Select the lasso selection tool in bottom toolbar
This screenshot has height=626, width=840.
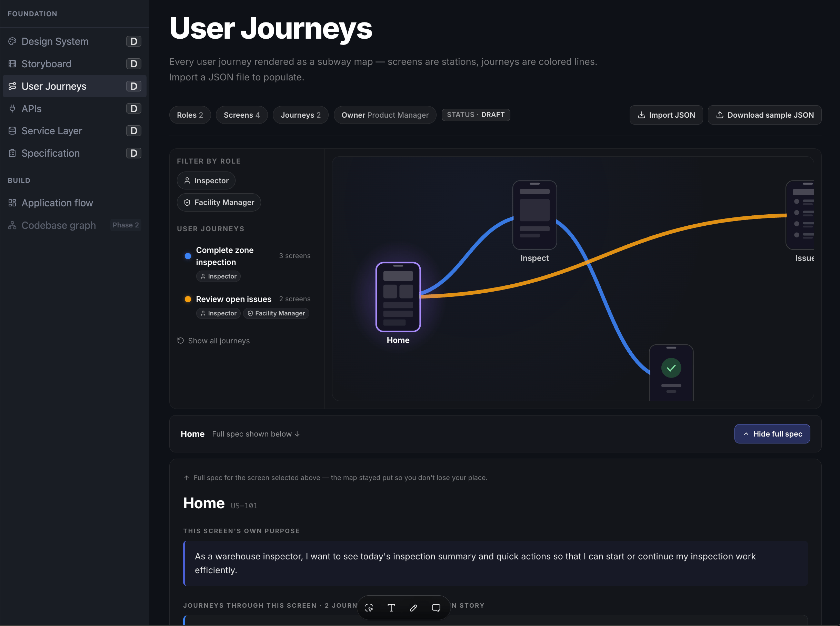coord(369,607)
